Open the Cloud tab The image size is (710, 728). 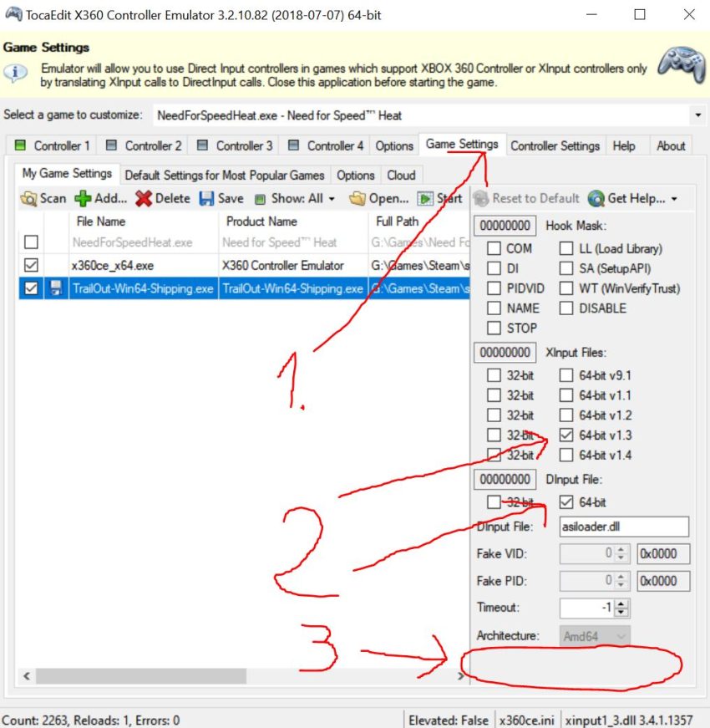click(402, 175)
